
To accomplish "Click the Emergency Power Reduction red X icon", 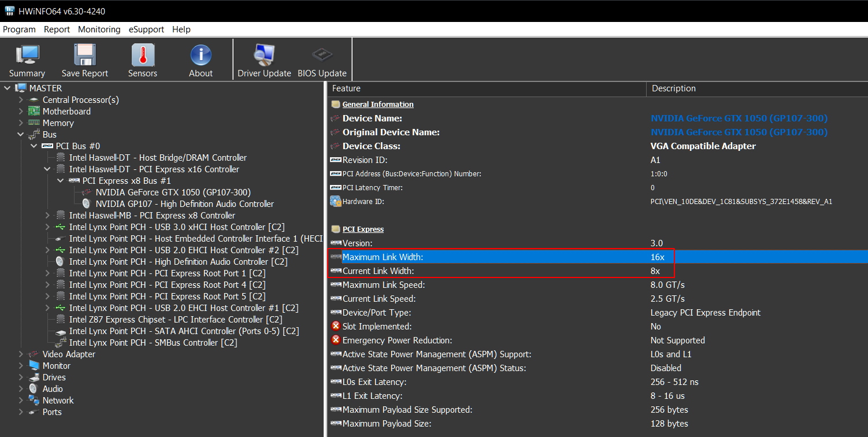I will [x=336, y=340].
